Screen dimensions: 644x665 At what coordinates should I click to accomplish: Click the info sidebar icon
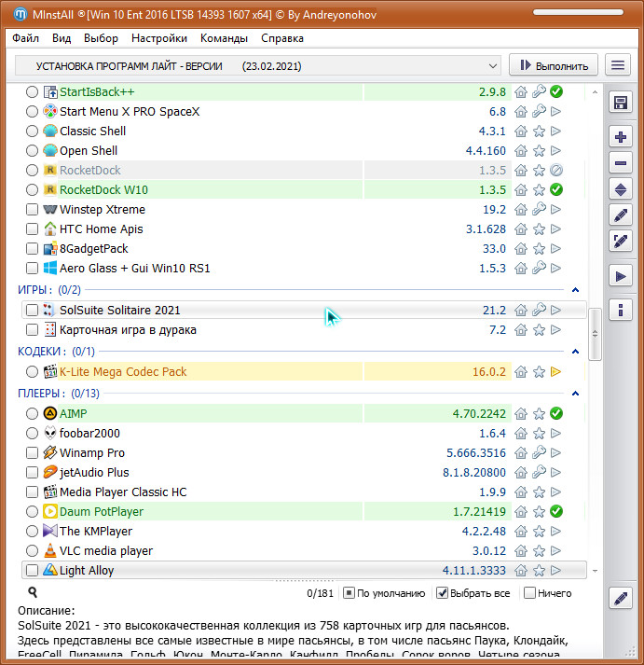click(x=621, y=310)
